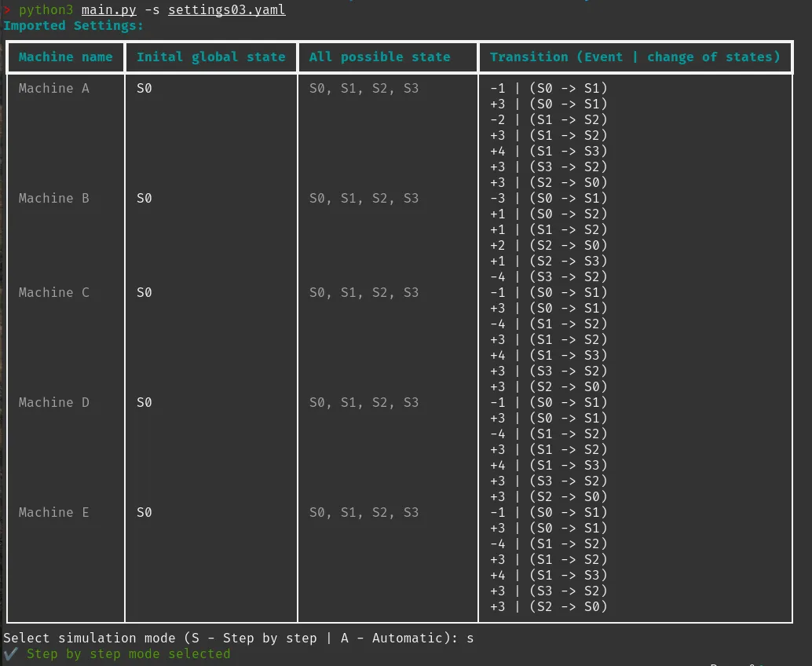Viewport: 812px width, 666px height.
Task: Select the Machine B row label
Action: point(54,199)
